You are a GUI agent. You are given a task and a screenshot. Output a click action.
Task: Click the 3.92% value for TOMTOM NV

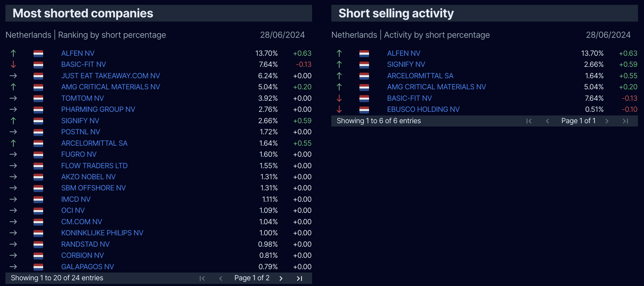point(268,98)
